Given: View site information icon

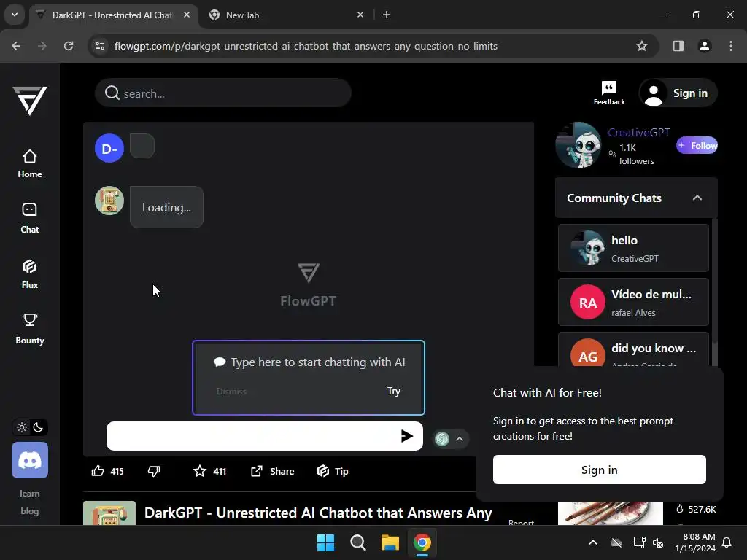Looking at the screenshot, I should [x=100, y=46].
